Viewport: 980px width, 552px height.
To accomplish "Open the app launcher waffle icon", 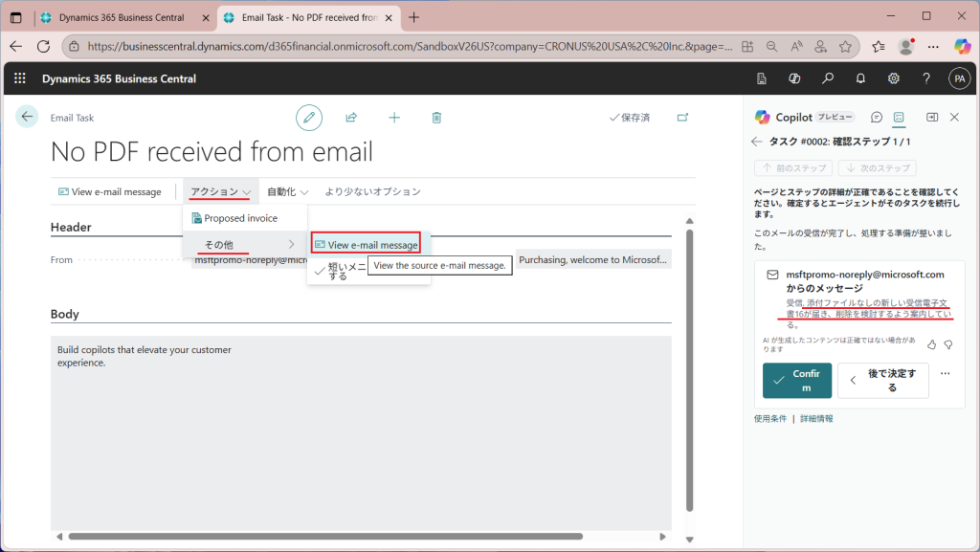I will (x=20, y=78).
